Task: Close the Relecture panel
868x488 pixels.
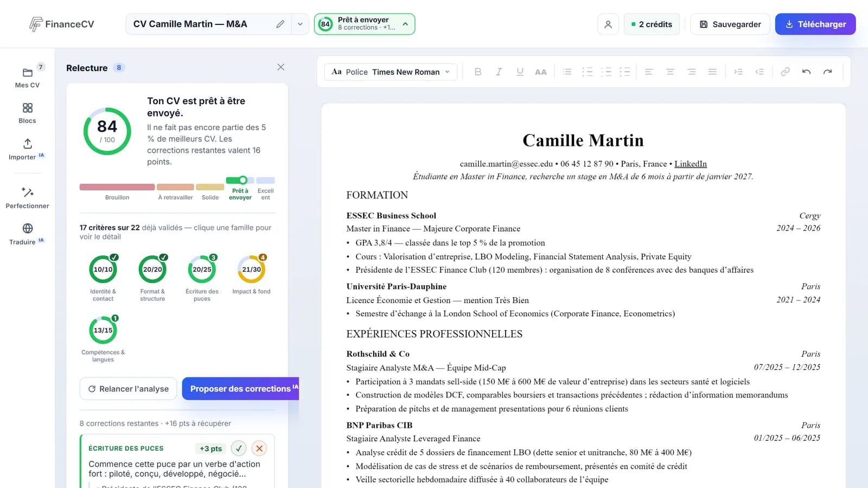Action: (x=280, y=67)
